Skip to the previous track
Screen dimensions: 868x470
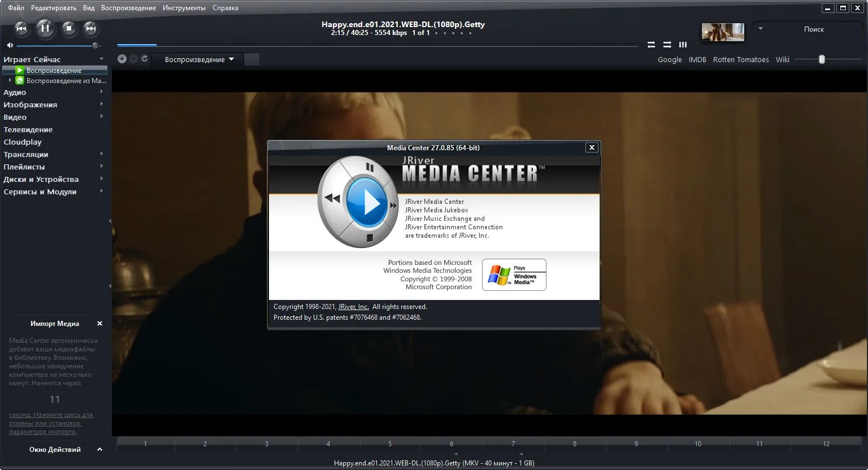coord(21,28)
